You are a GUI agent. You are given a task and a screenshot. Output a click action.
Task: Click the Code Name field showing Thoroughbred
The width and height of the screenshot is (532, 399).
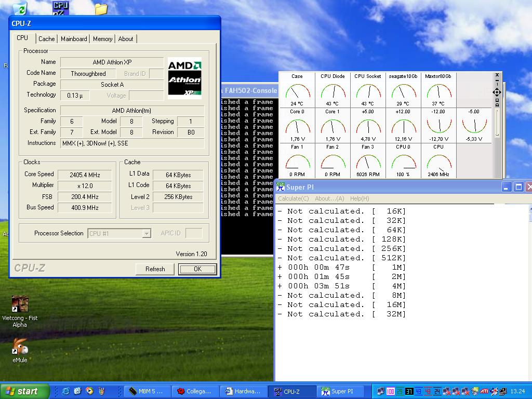[x=88, y=74]
